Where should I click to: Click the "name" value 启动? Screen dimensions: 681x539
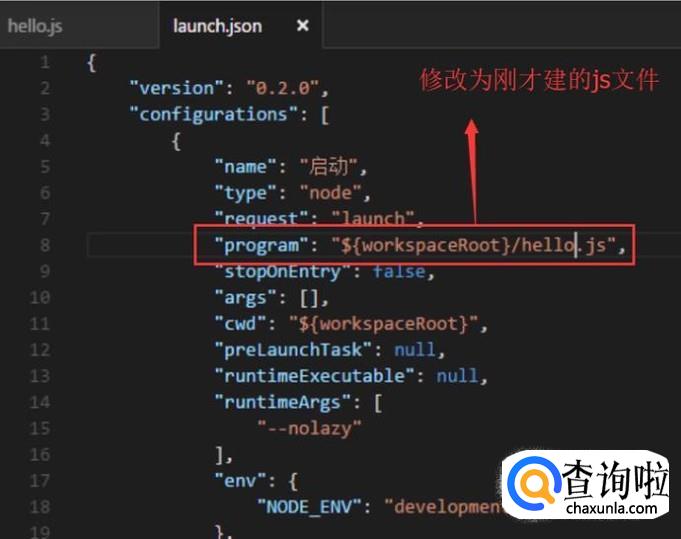[x=328, y=166]
